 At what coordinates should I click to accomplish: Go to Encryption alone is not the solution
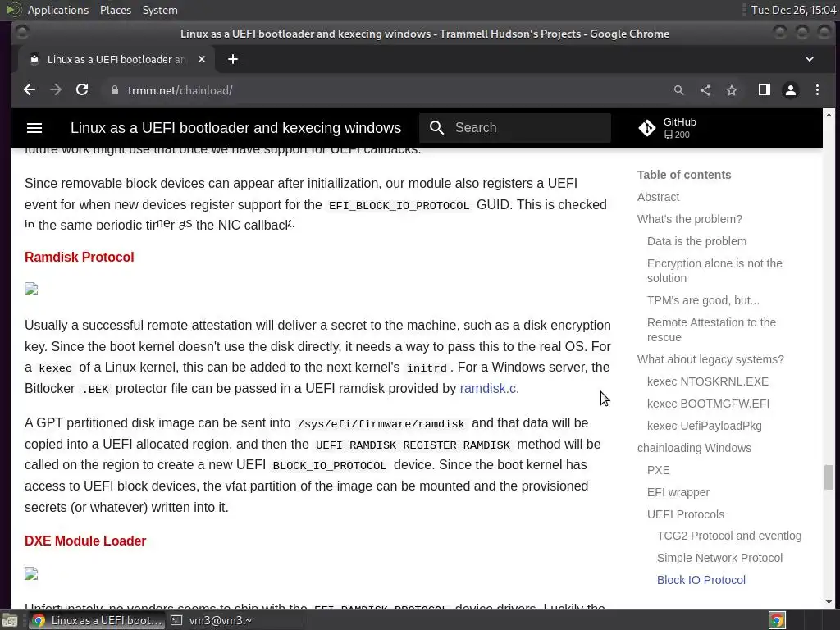pyautogui.click(x=714, y=271)
